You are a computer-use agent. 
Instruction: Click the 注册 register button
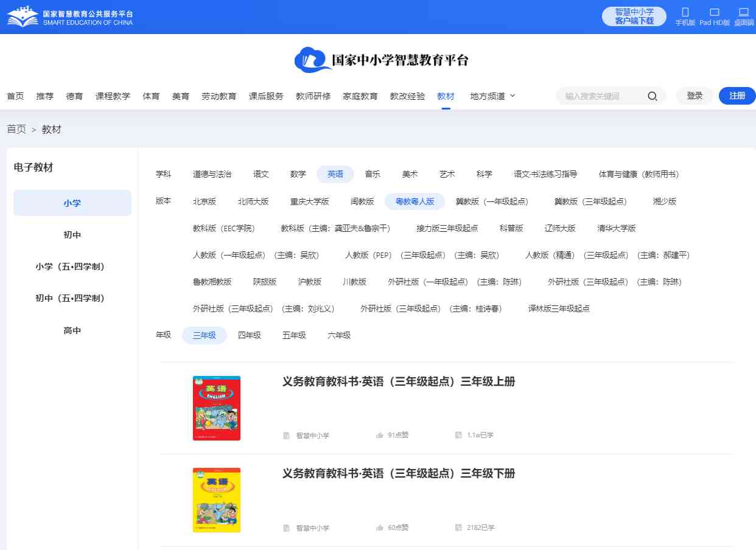[737, 96]
